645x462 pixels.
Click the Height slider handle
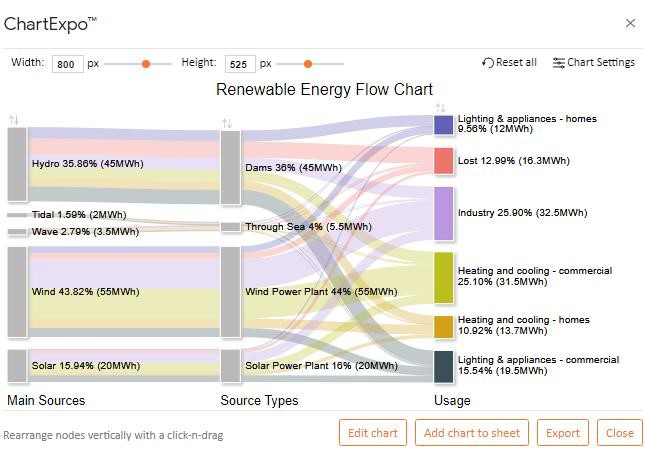click(x=308, y=64)
